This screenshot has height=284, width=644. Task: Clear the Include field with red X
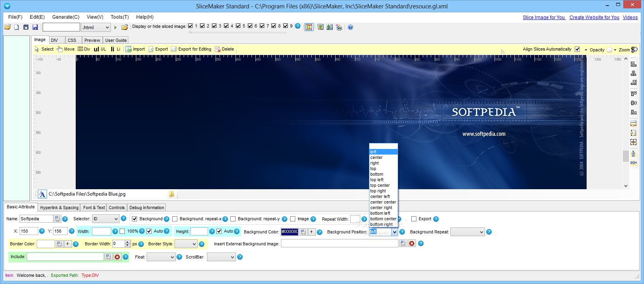tap(117, 257)
